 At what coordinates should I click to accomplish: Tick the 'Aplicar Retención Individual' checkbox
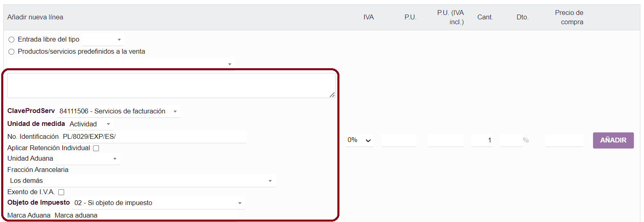[x=96, y=148]
